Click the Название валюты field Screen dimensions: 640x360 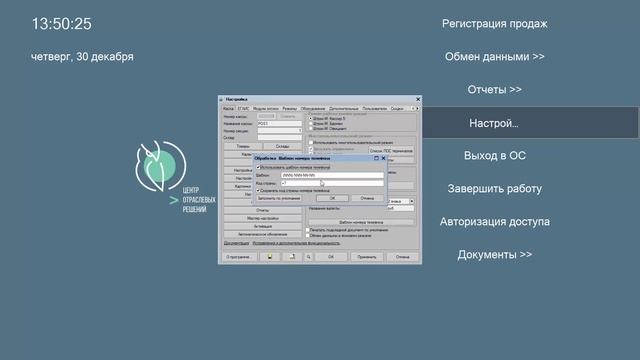(x=400, y=208)
